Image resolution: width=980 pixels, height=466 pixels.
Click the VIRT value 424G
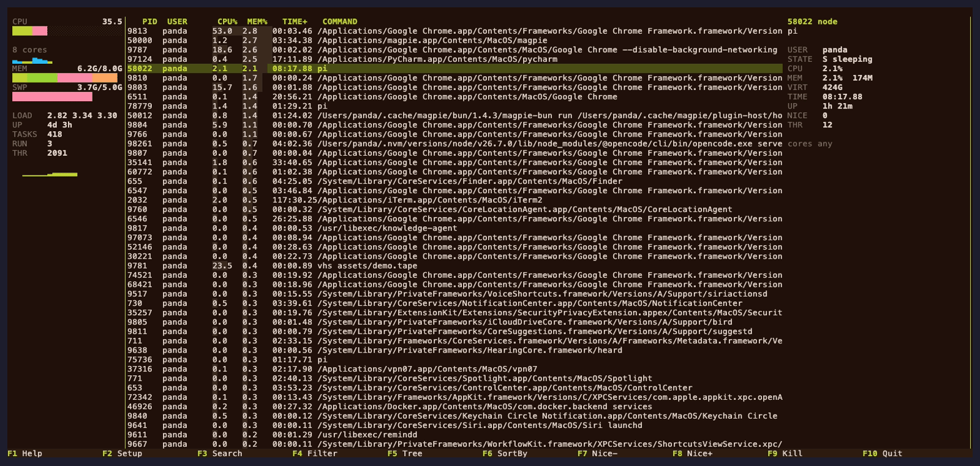tap(832, 88)
